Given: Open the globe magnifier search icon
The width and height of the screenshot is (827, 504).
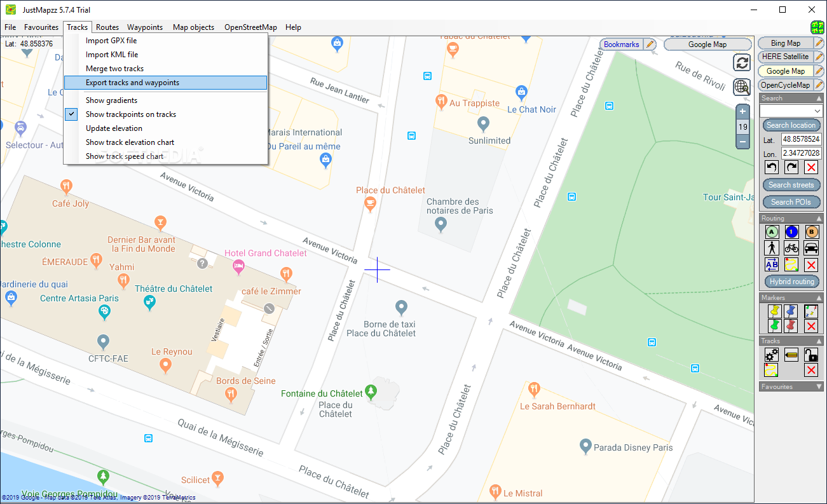Looking at the screenshot, I should [x=742, y=87].
